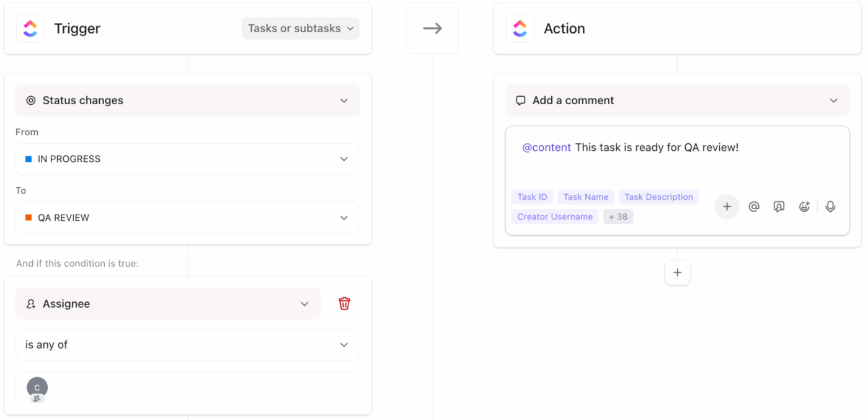Screen dimensions: 868x420
Task: Click the C user avatar in assignee field
Action: click(x=37, y=387)
